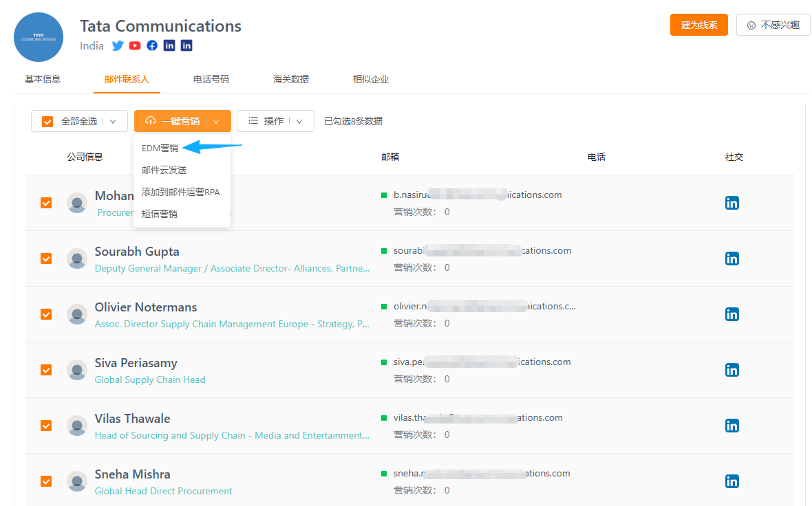
Task: Open LinkedIn profile for Olivier Notermans
Action: click(731, 314)
